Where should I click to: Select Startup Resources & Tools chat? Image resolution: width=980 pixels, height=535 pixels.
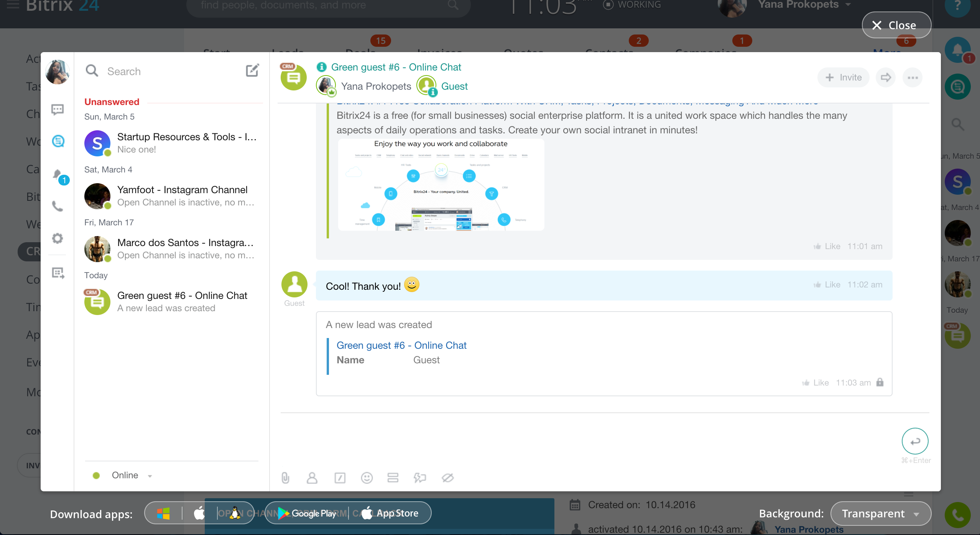tap(171, 143)
